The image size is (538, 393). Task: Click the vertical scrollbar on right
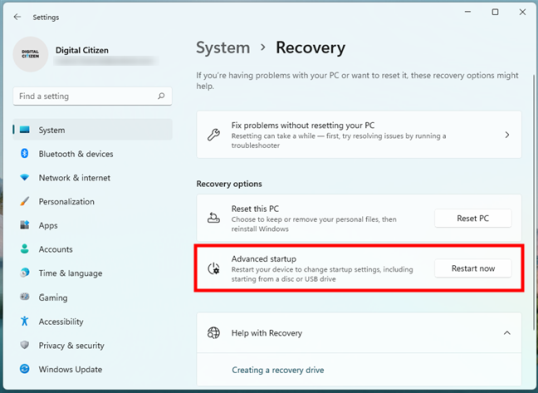click(534, 203)
